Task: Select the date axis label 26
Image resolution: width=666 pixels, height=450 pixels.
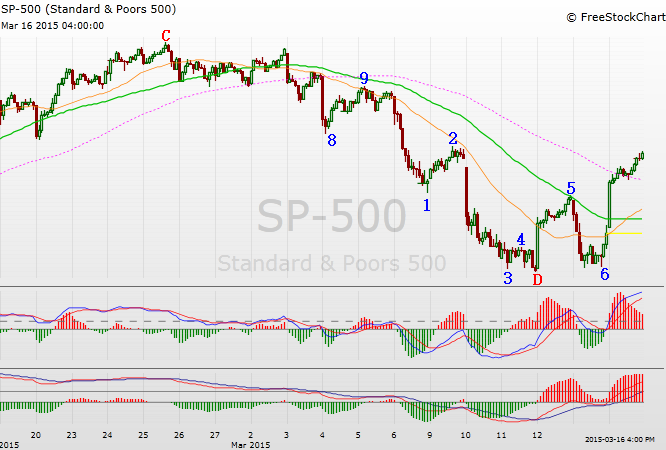Action: [179, 435]
